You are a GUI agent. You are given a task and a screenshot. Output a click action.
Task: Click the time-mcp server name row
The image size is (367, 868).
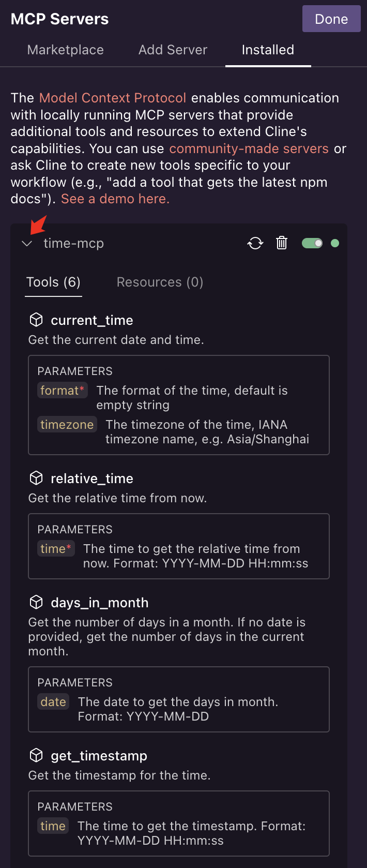point(73,243)
